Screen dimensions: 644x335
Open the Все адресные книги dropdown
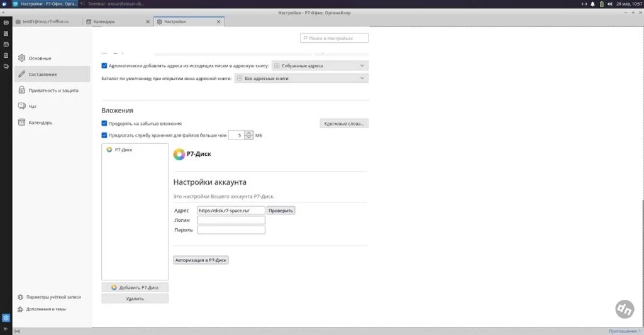(301, 78)
